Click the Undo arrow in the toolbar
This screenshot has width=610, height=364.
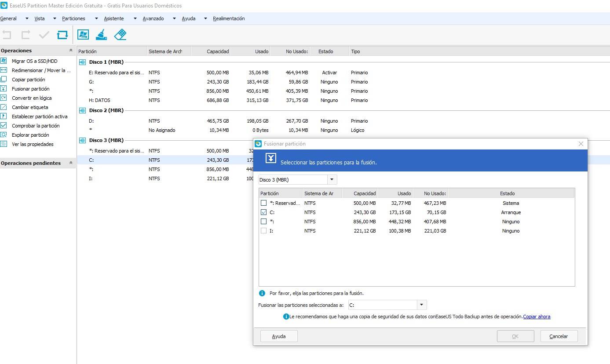click(7, 35)
